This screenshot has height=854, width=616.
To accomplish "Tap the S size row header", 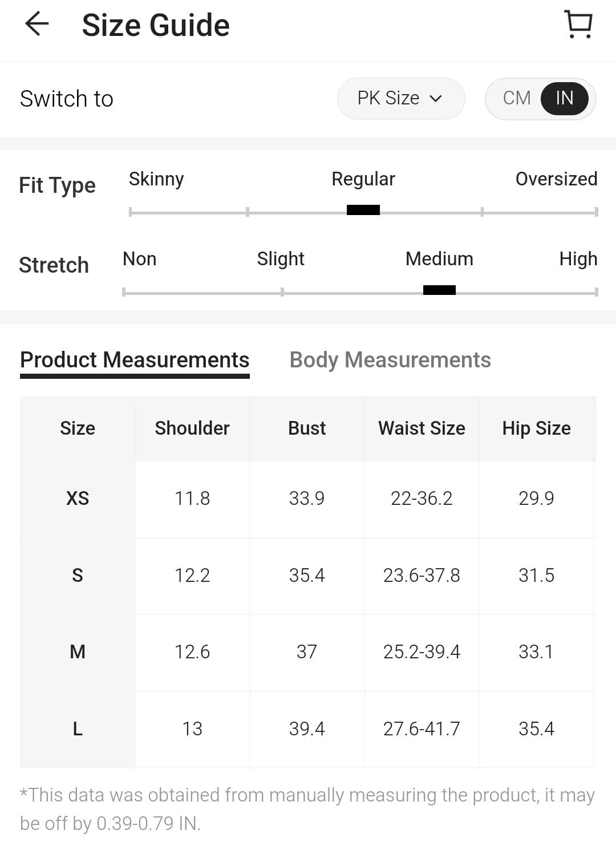I will pyautogui.click(x=78, y=575).
